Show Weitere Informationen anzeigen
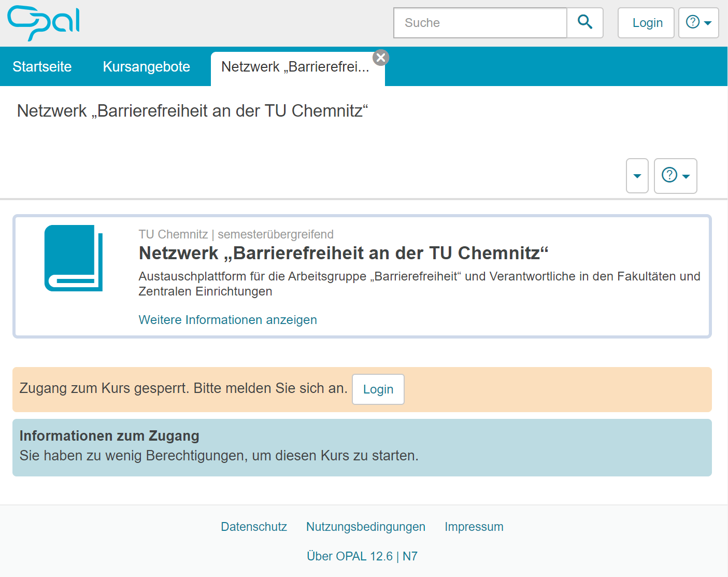This screenshot has width=728, height=577. pyautogui.click(x=228, y=320)
